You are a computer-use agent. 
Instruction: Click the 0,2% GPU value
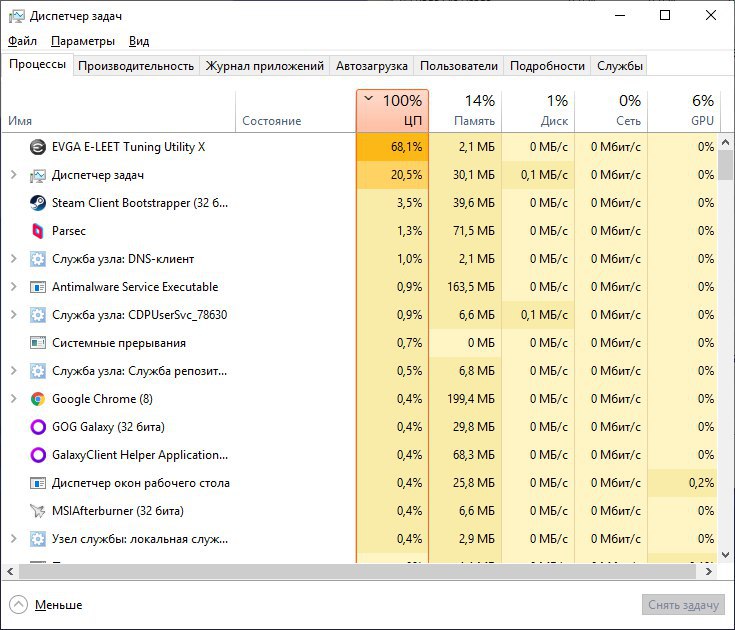(x=701, y=483)
